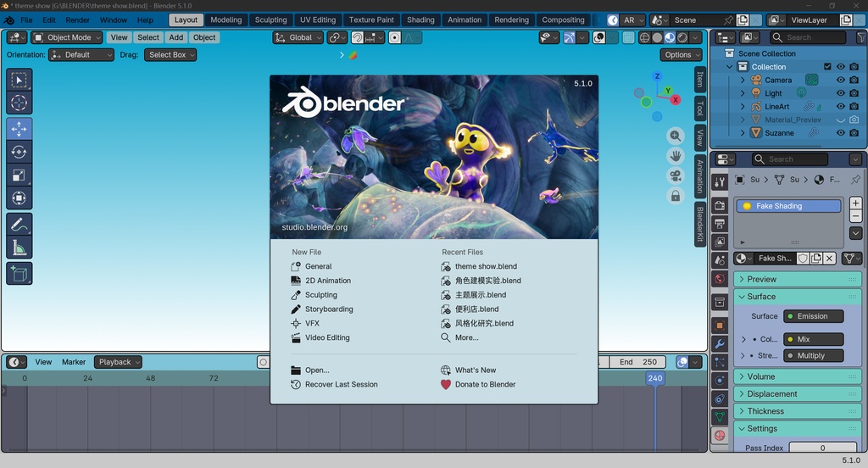Toggle the lock camera icon in viewport

pos(676,196)
